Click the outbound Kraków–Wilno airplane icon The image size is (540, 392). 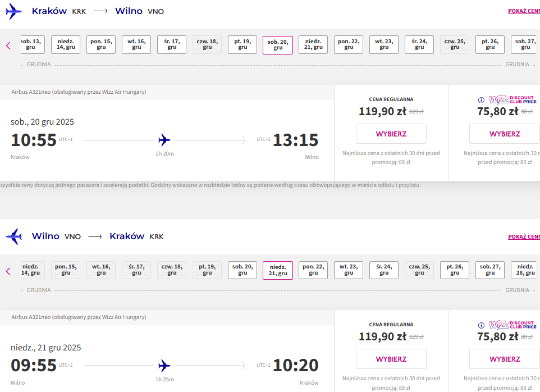pyautogui.click(x=14, y=11)
